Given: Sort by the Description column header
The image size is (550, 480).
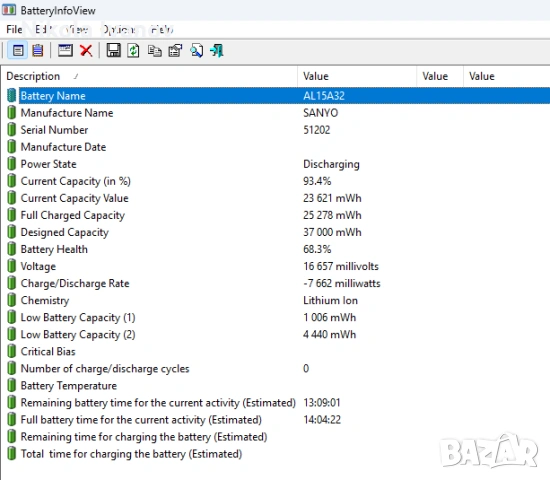Looking at the screenshot, I should 152,76.
